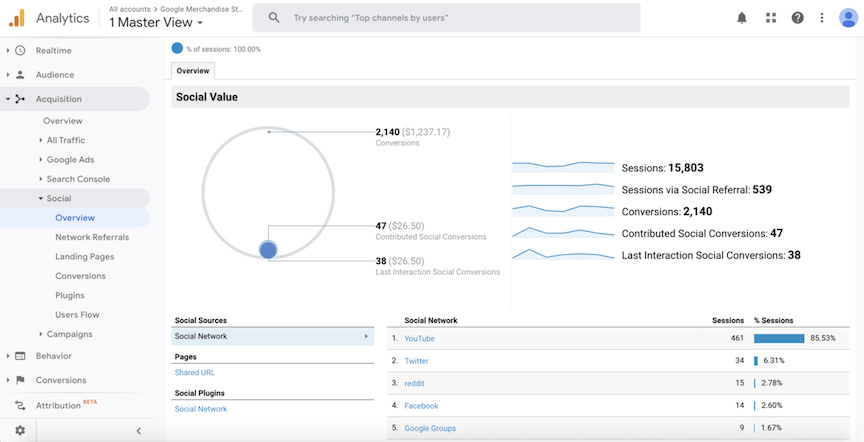Screen dimensions: 864x442
Task: Open Social Conversions report
Action: click(x=80, y=276)
